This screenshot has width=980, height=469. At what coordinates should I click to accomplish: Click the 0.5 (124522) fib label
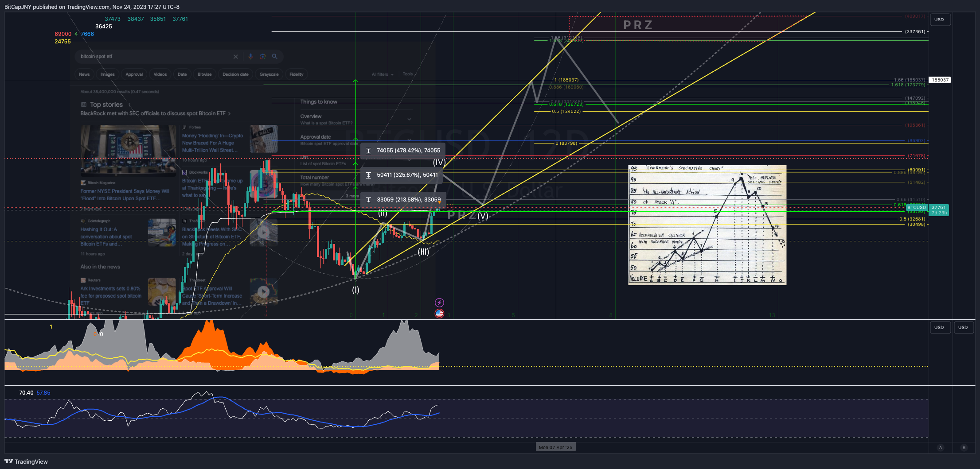(x=566, y=112)
